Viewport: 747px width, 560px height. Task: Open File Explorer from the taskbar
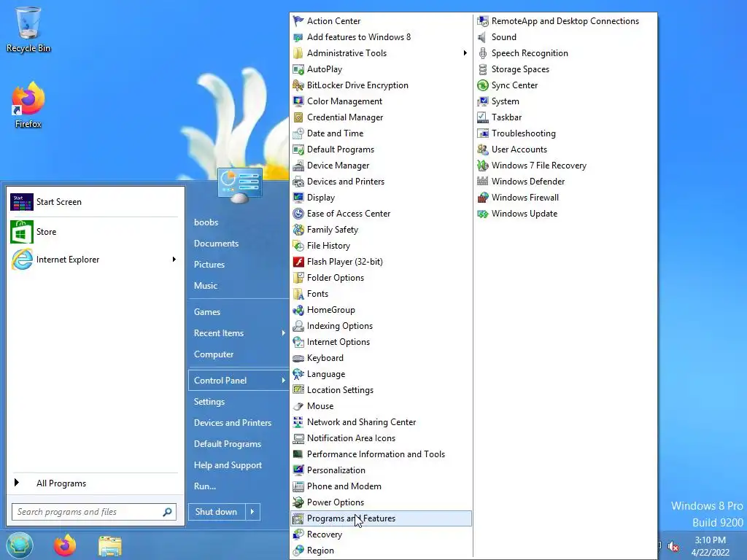click(x=110, y=545)
